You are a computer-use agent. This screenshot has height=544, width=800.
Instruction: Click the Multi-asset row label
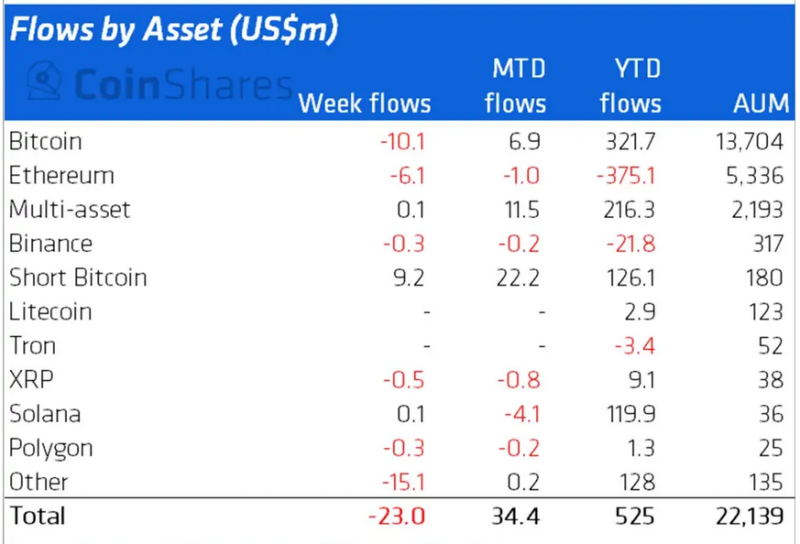coord(70,210)
